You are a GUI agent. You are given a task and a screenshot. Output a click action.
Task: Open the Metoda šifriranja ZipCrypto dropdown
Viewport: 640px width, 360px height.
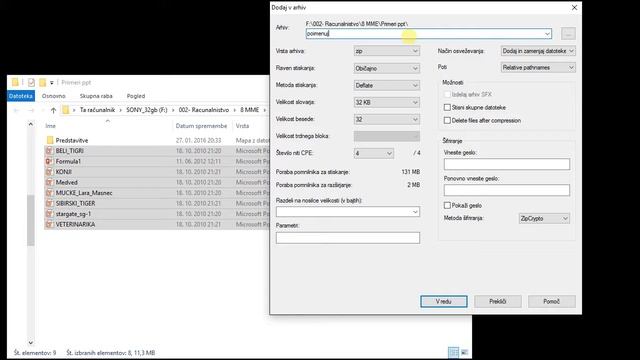pos(544,218)
